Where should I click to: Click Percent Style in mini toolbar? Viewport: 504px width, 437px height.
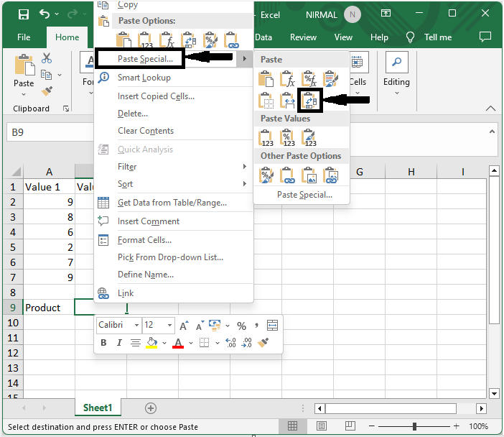tap(241, 326)
